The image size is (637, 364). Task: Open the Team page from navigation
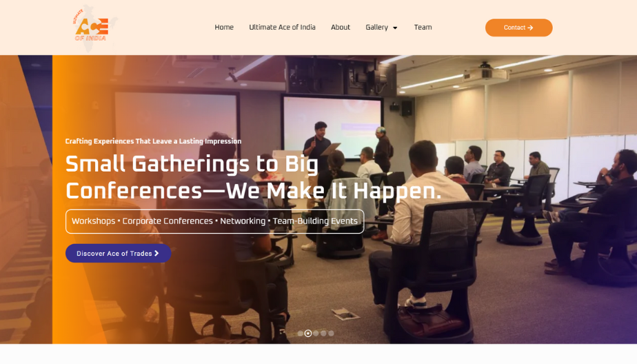[423, 27]
